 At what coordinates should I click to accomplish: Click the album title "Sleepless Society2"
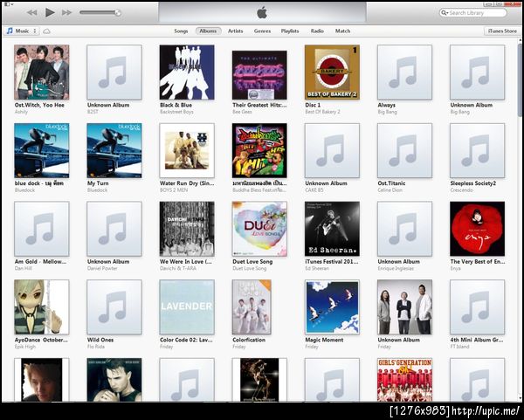click(472, 183)
